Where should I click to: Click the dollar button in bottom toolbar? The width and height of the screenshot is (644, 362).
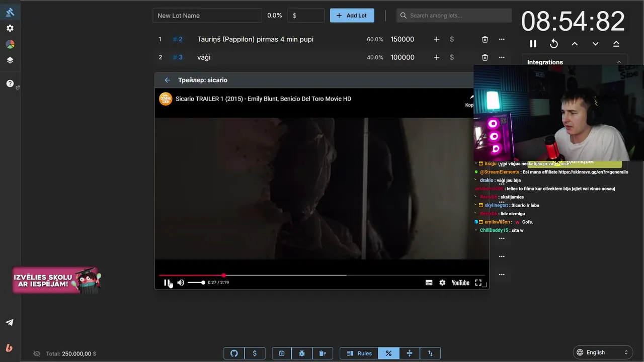(x=255, y=353)
